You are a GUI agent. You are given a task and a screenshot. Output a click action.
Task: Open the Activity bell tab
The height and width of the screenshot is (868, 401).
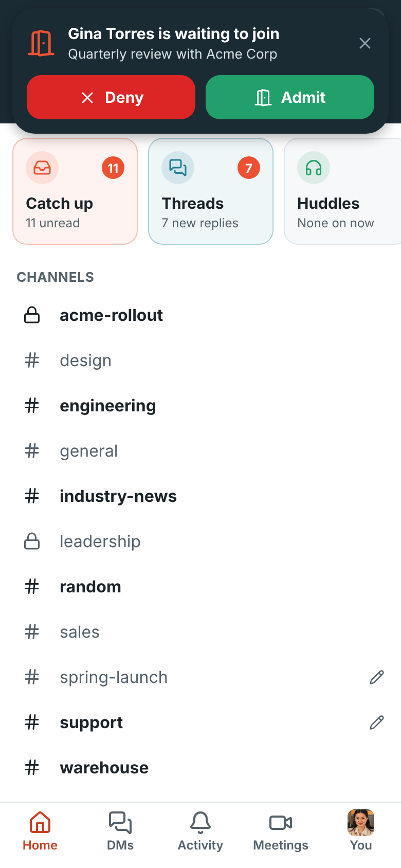pos(200,831)
